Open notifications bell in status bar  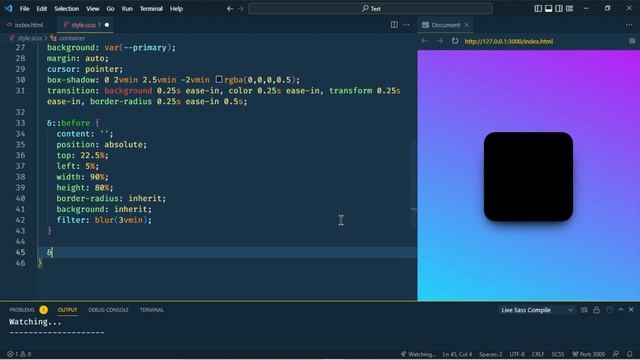[629, 354]
